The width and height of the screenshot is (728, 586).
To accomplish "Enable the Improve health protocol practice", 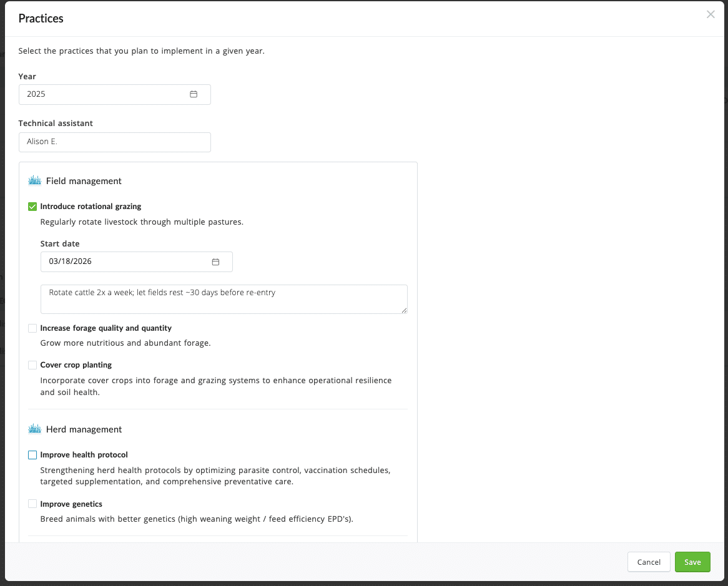I will [x=32, y=454].
